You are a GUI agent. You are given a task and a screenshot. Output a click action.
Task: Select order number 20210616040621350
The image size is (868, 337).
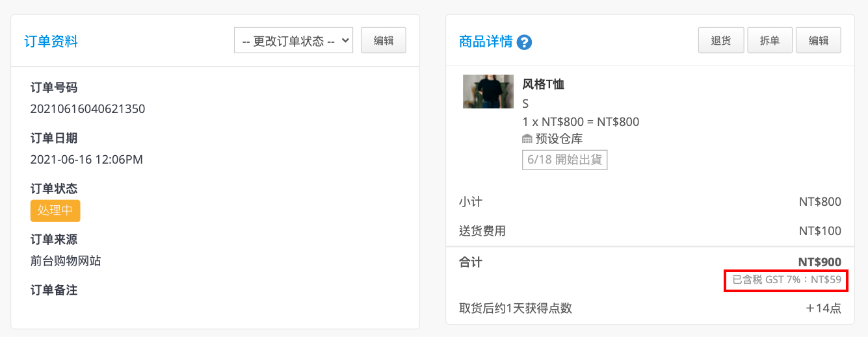pos(88,108)
